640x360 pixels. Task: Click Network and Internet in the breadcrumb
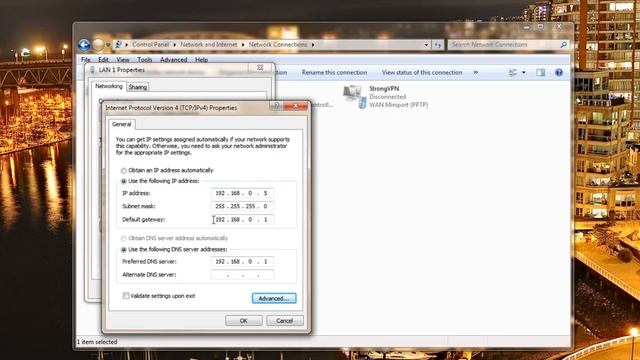(x=209, y=44)
